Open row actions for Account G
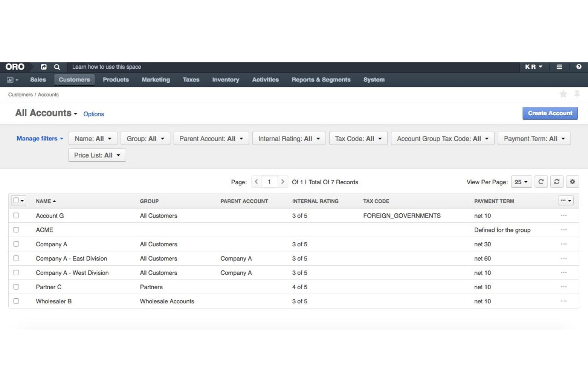 pos(564,216)
